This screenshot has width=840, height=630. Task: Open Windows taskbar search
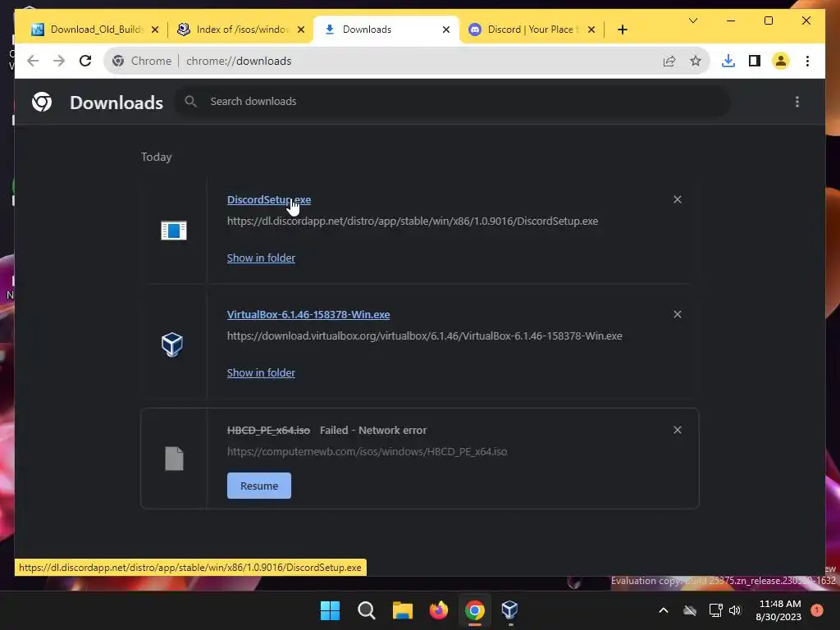point(367,610)
